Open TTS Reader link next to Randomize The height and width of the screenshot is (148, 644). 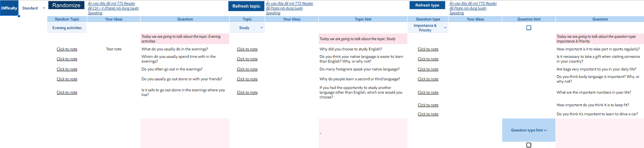pyautogui.click(x=113, y=8)
